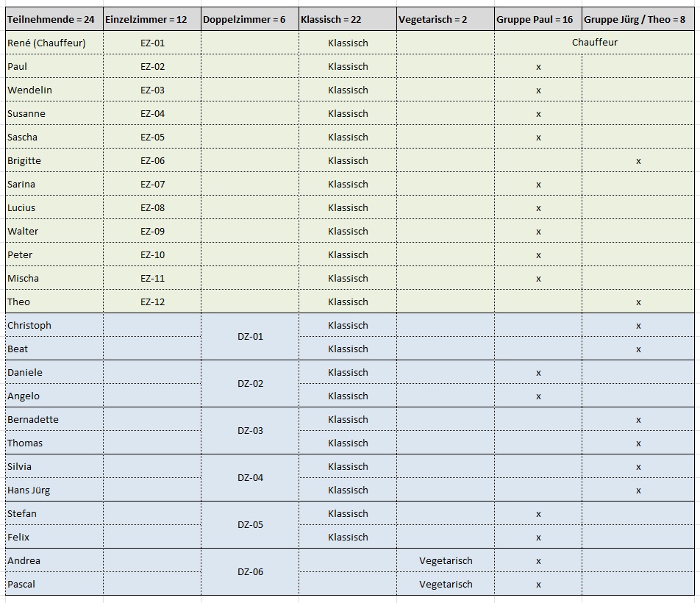Viewport: 700px width, 603px height.
Task: Click 'Gruppe Jürg / Theo = 8' header
Action: 637,20
